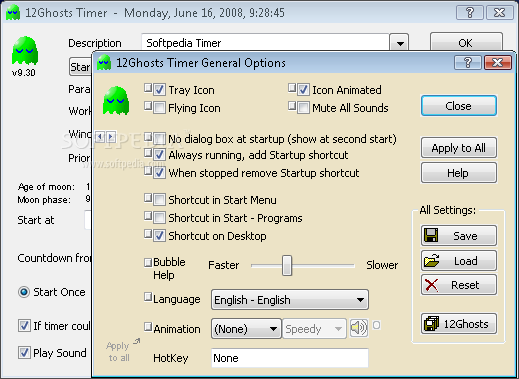Click the Load settings button
This screenshot has width=519, height=379.
pyautogui.click(x=459, y=260)
